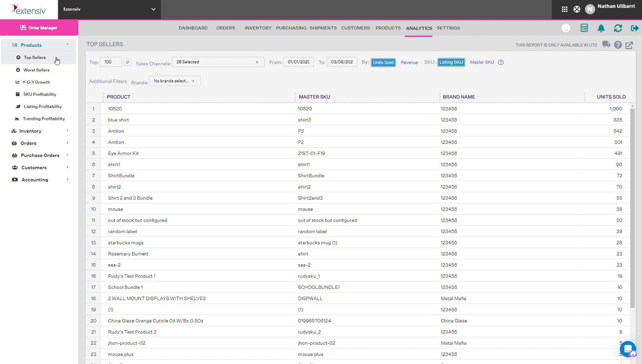The height and width of the screenshot is (364, 642).
Task: Click the refresh/sync icon in the header
Action: coord(618,28)
